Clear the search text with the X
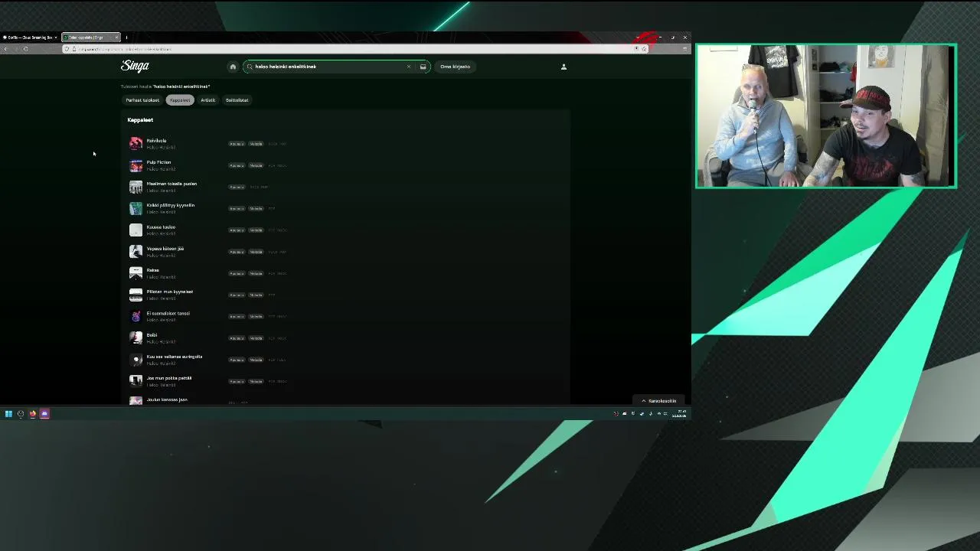980x551 pixels. coord(408,67)
